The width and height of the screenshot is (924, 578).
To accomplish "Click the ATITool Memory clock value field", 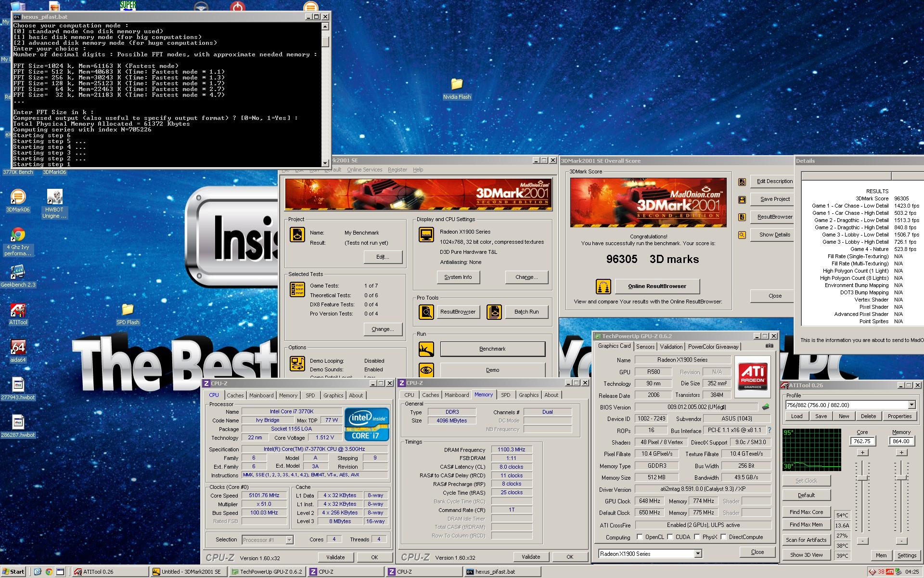I will tap(901, 441).
